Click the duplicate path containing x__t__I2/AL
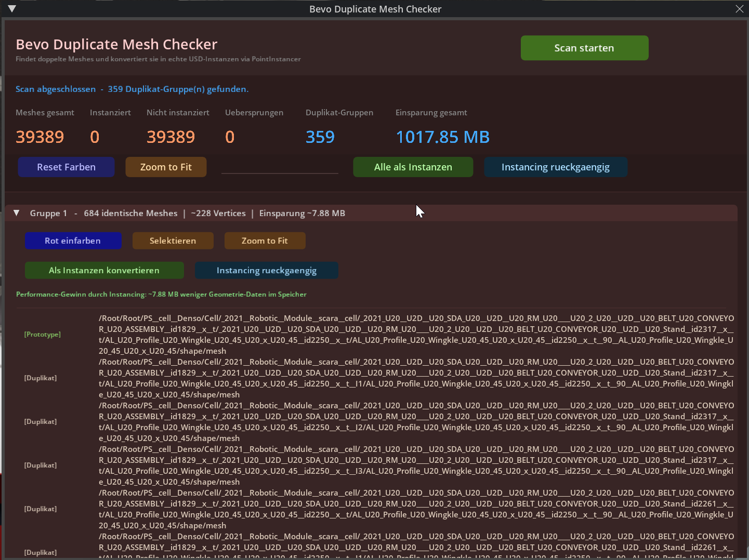 [x=416, y=422]
